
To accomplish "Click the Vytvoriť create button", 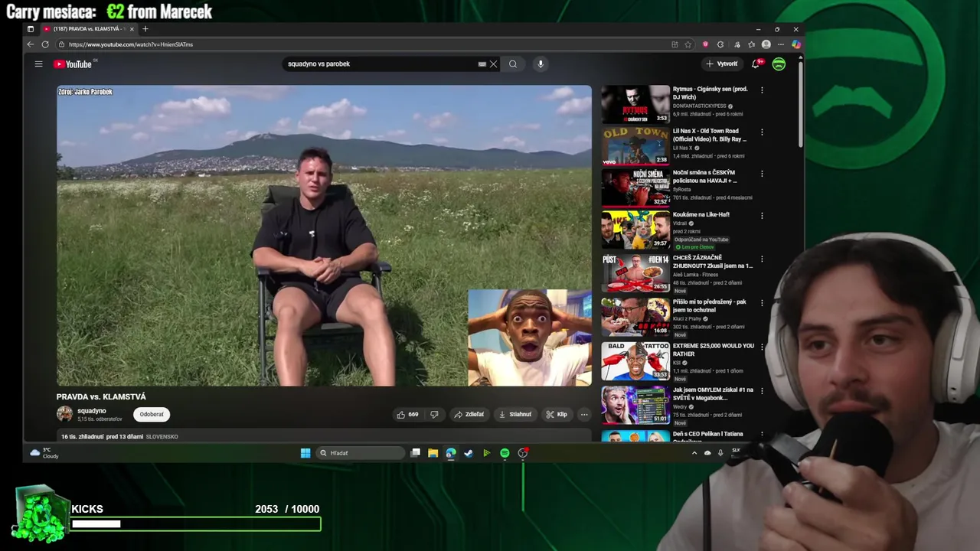I will coord(722,64).
